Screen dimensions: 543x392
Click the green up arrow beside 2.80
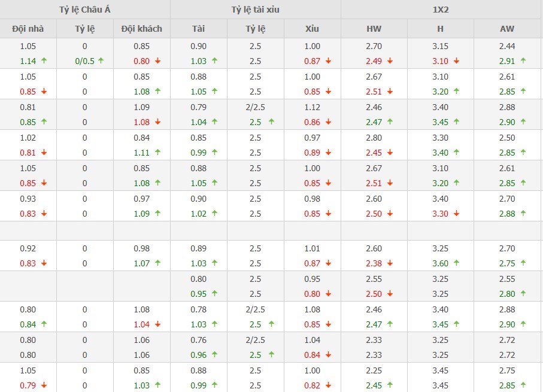point(523,293)
